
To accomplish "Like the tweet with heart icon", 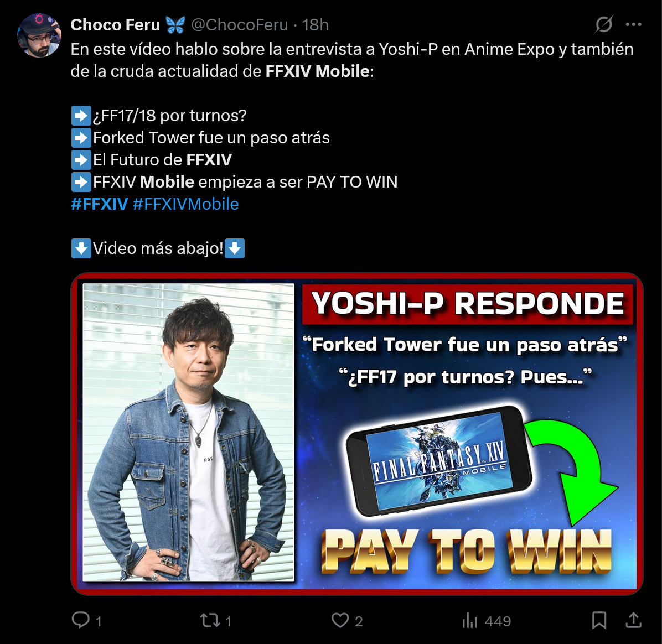I will (340, 620).
